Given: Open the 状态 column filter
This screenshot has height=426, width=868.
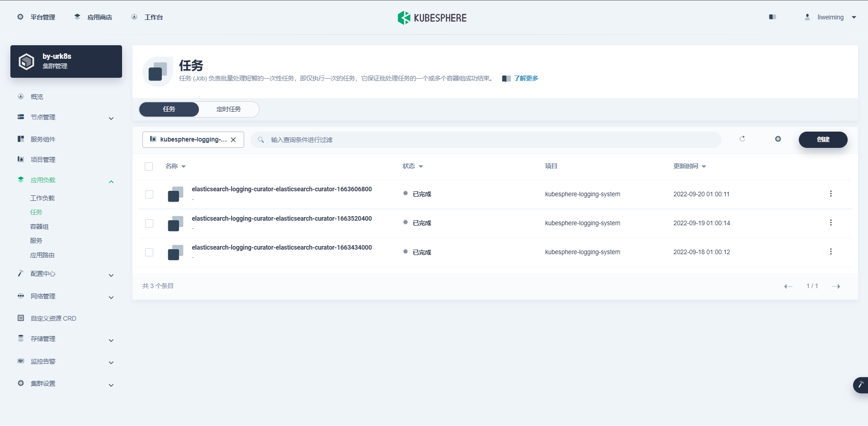Looking at the screenshot, I should 413,166.
